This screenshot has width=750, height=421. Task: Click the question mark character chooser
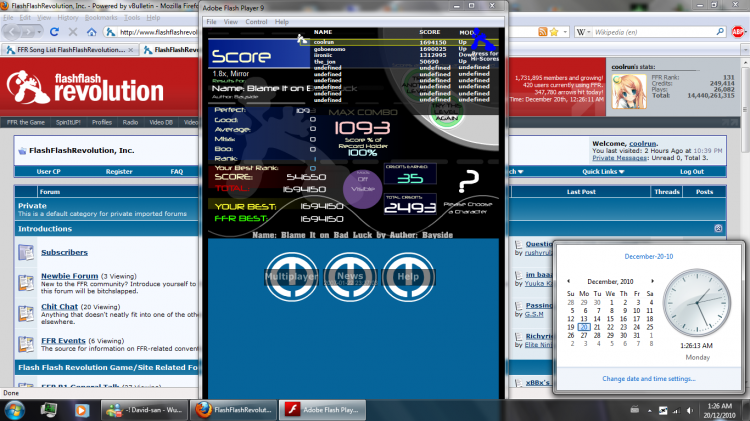[468, 181]
